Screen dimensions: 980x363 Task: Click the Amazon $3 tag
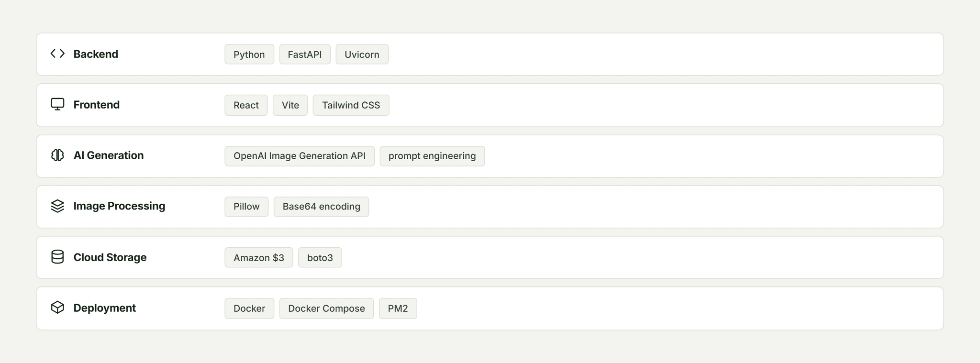click(x=259, y=258)
